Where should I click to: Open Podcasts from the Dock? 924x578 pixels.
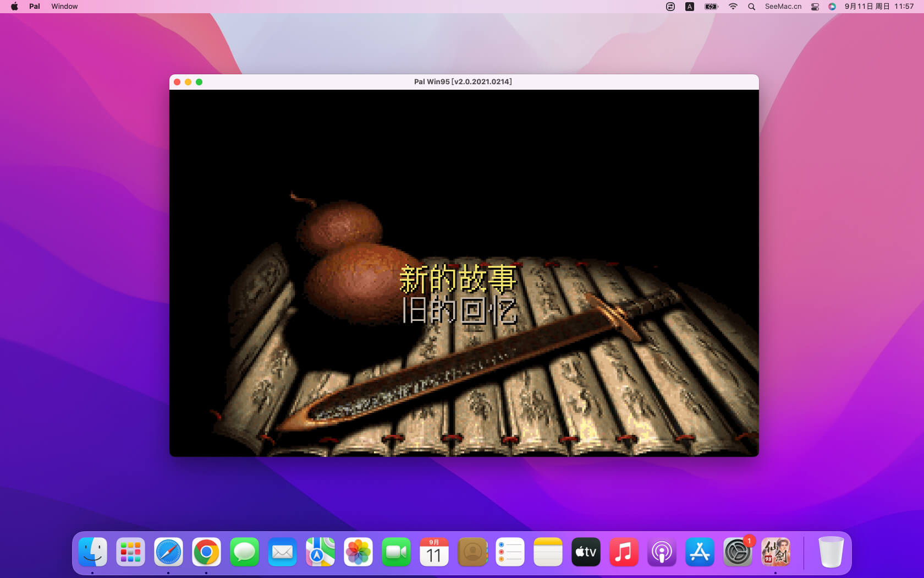coord(662,552)
